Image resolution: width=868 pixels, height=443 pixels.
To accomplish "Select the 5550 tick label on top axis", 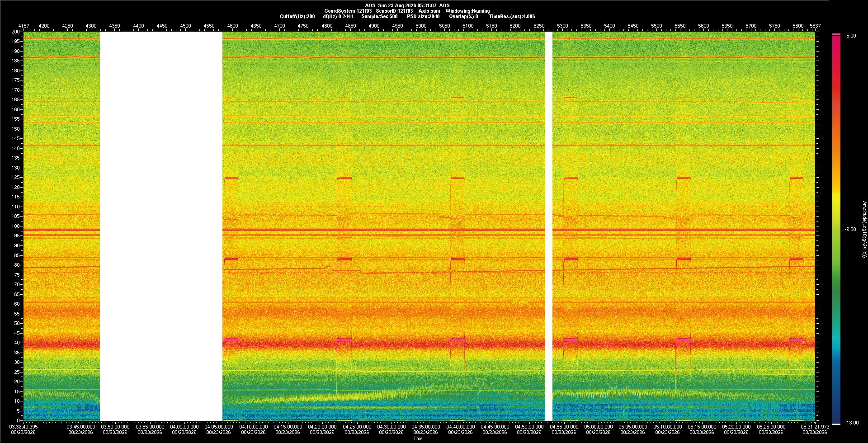I will (x=680, y=26).
